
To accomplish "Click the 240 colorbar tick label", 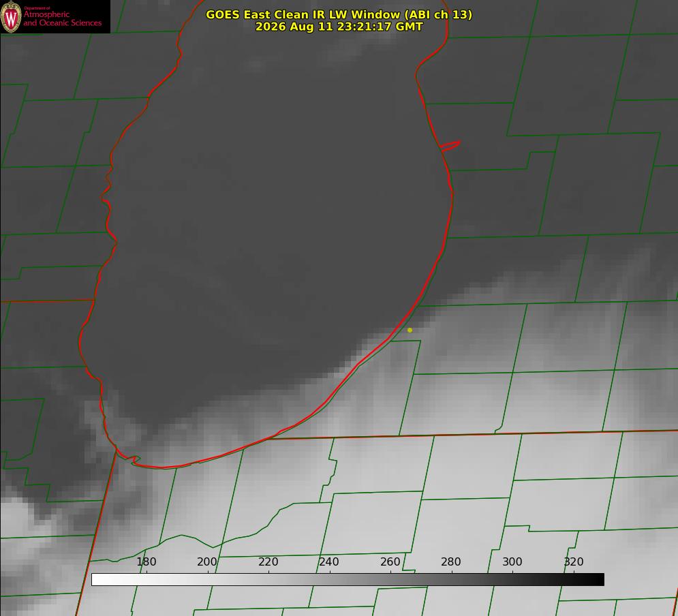I will [329, 561].
